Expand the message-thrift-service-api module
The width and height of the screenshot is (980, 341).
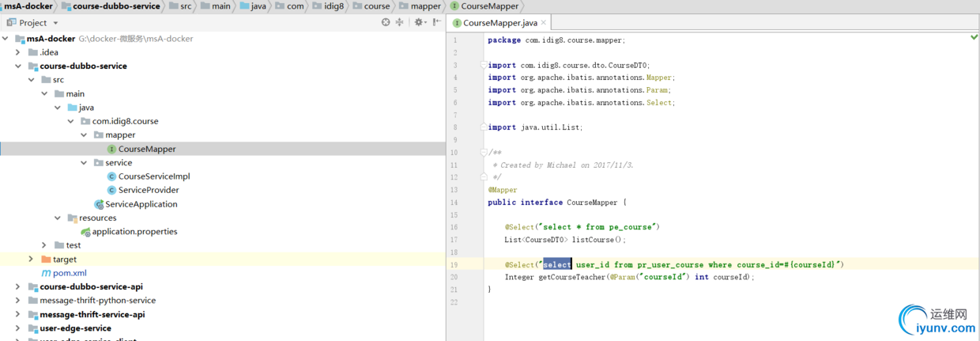pyautogui.click(x=18, y=314)
